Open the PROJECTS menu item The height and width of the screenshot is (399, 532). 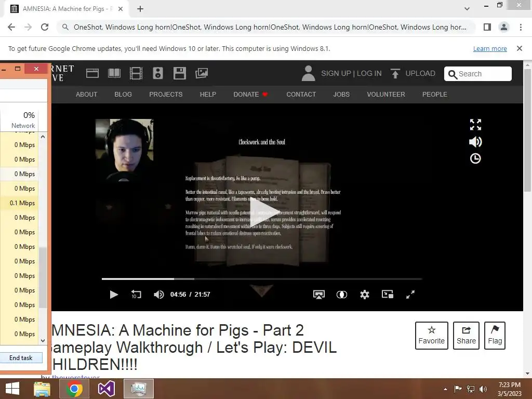[166, 95]
